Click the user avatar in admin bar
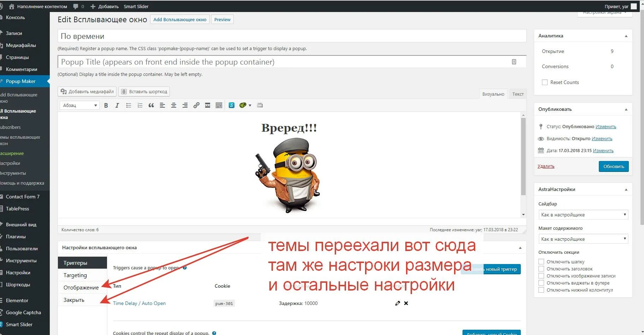Image resolution: width=644 pixels, height=335 pixels. click(634, 6)
